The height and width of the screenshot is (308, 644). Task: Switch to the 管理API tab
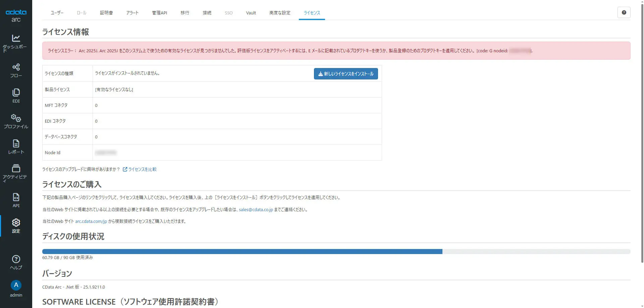click(159, 13)
